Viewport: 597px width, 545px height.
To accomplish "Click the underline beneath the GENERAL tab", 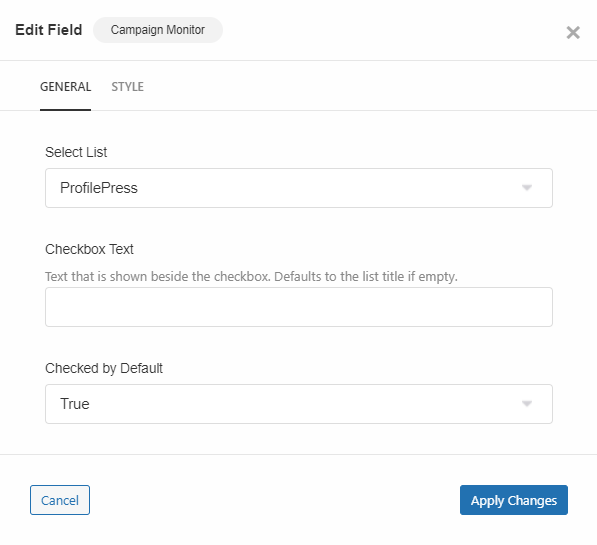I will click(65, 110).
